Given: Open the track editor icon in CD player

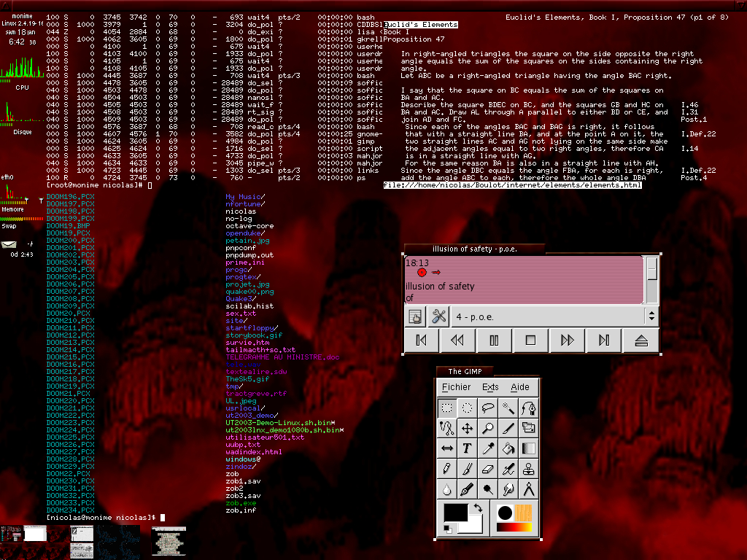Looking at the screenshot, I should point(415,316).
